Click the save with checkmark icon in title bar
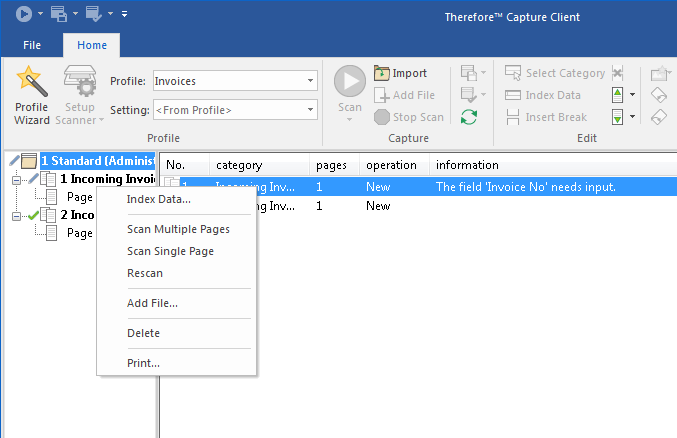Viewport: 677px width, 438px height. point(93,14)
